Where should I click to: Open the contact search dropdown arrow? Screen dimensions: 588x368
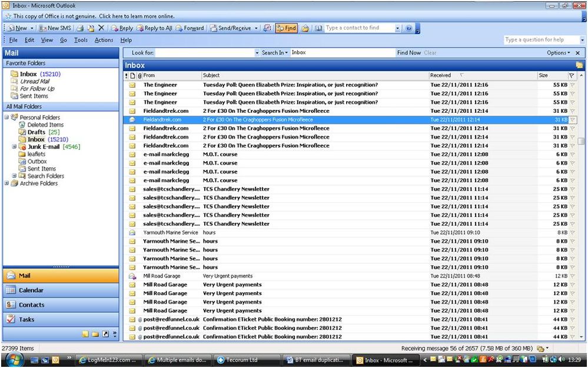point(397,28)
